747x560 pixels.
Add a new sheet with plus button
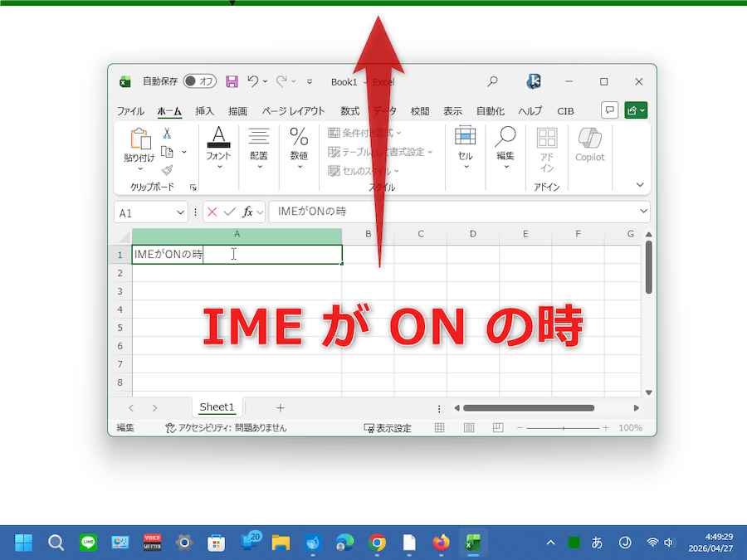coord(281,407)
